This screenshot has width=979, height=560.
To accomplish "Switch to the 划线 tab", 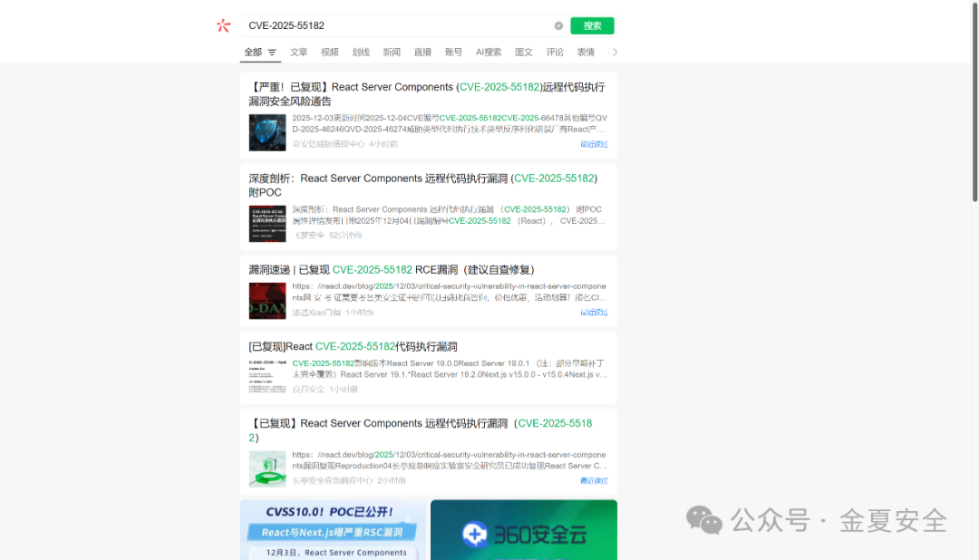I will click(361, 52).
